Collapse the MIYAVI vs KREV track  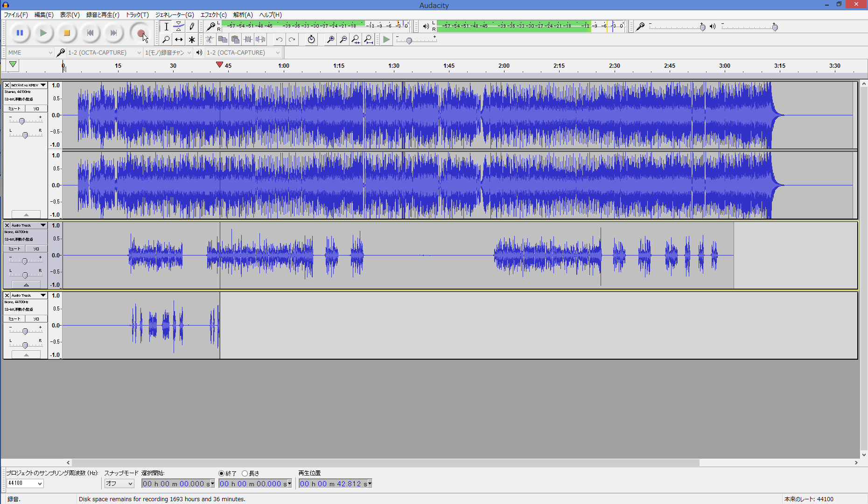pos(26,214)
